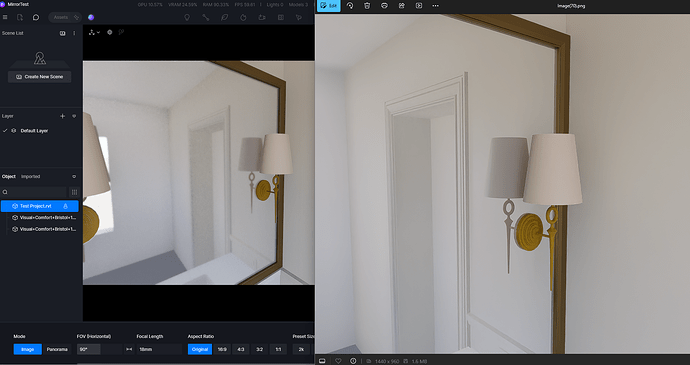The width and height of the screenshot is (690, 365).
Task: Rotate image using the rotate icon
Action: point(350,6)
